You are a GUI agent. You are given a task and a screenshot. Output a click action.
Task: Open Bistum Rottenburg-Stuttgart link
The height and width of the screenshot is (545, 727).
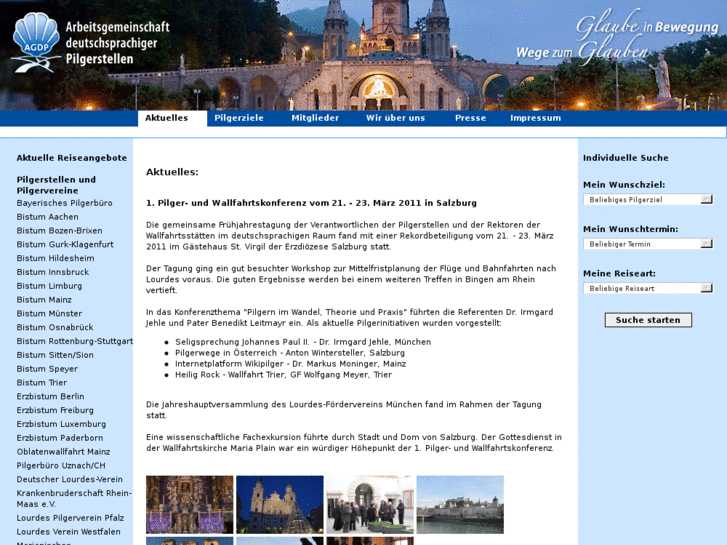coord(75,341)
